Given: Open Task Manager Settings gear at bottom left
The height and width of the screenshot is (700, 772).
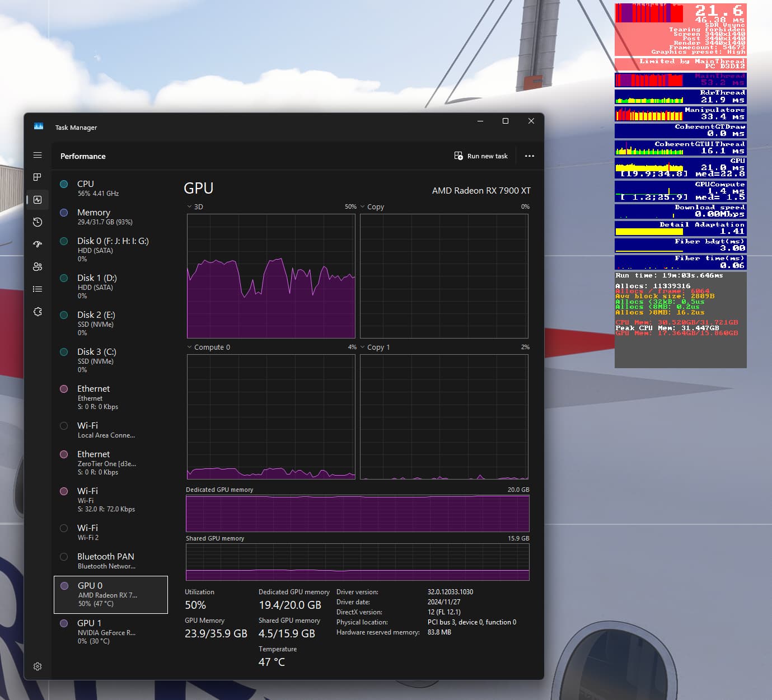Looking at the screenshot, I should [38, 666].
